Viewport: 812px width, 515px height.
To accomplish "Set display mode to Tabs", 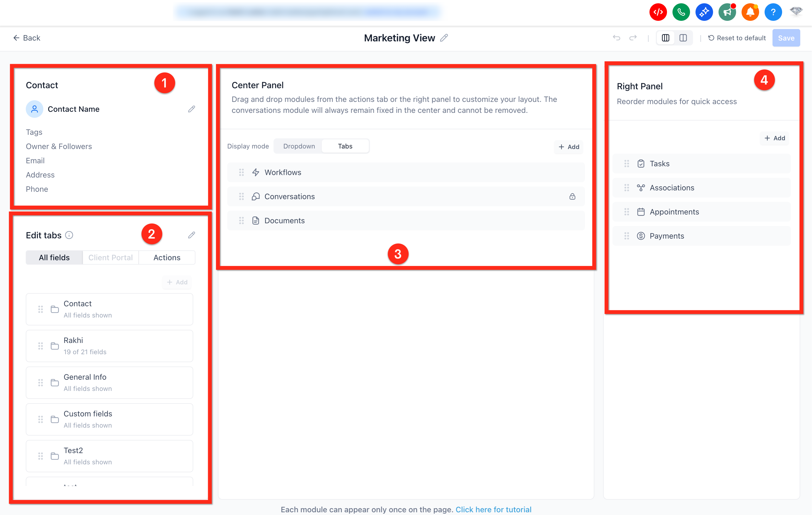I will (x=345, y=146).
